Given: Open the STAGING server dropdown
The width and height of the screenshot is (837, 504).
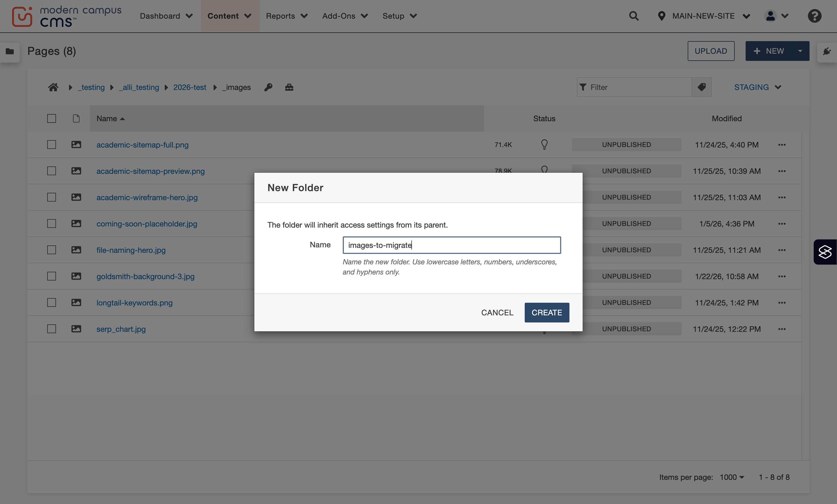Looking at the screenshot, I should (757, 87).
